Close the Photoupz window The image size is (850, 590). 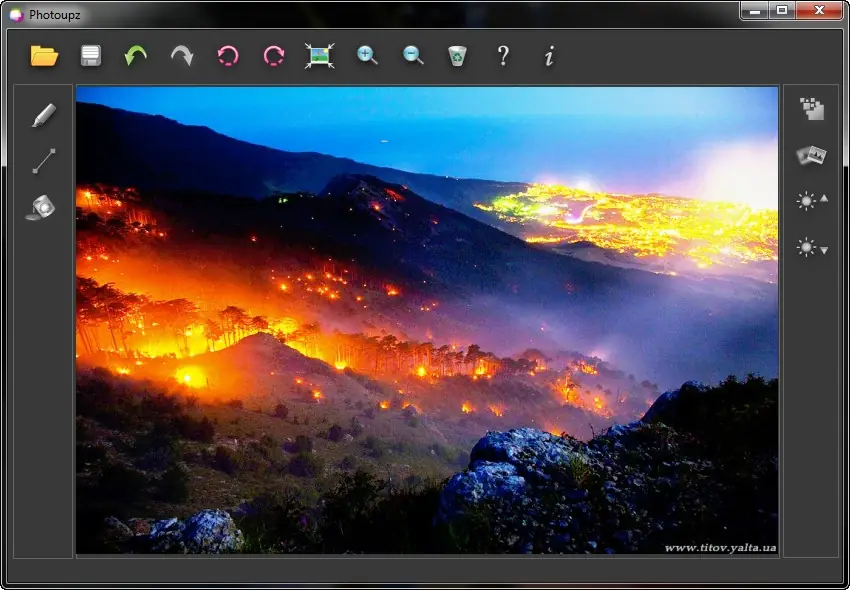pos(819,10)
